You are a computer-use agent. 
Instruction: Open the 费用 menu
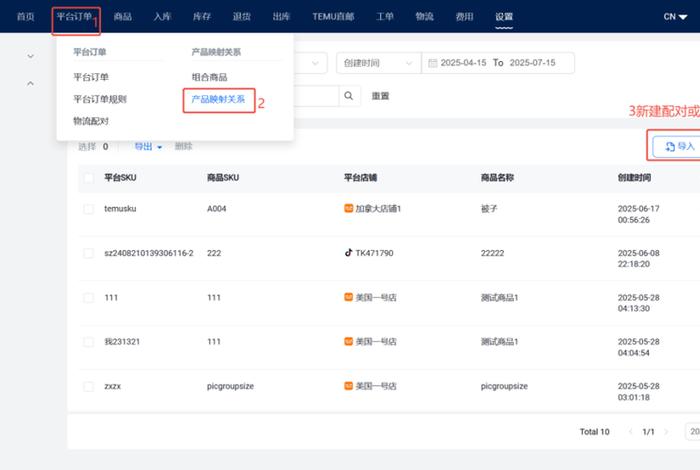point(464,17)
